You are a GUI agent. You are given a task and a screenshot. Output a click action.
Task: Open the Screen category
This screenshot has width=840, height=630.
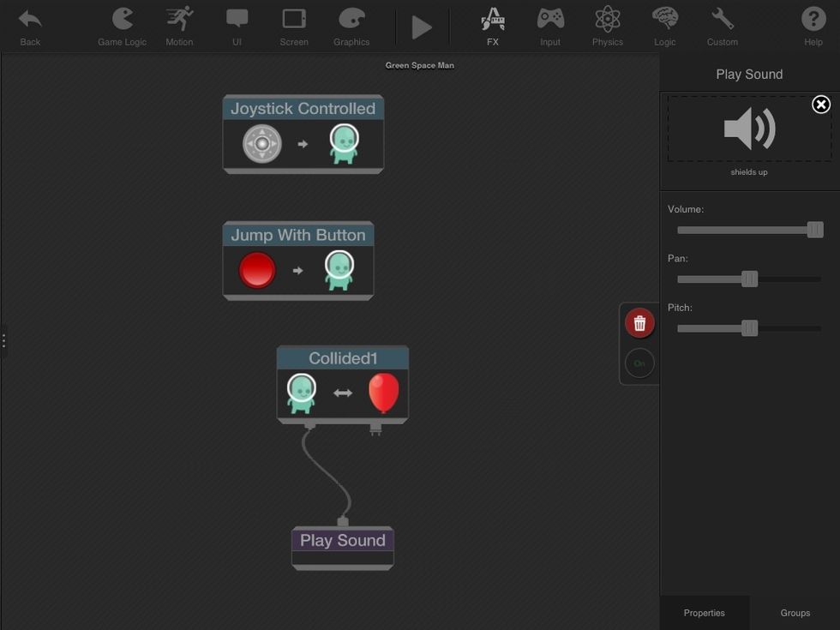(x=294, y=26)
